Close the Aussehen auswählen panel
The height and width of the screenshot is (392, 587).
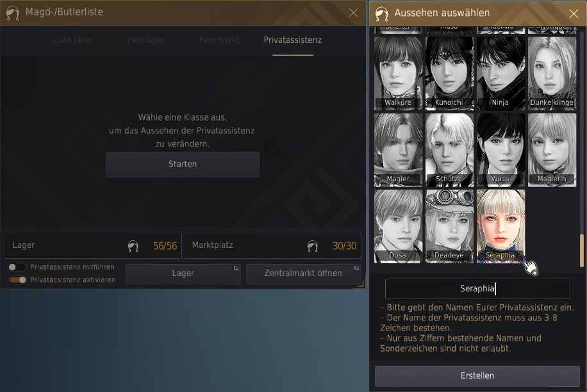point(574,14)
